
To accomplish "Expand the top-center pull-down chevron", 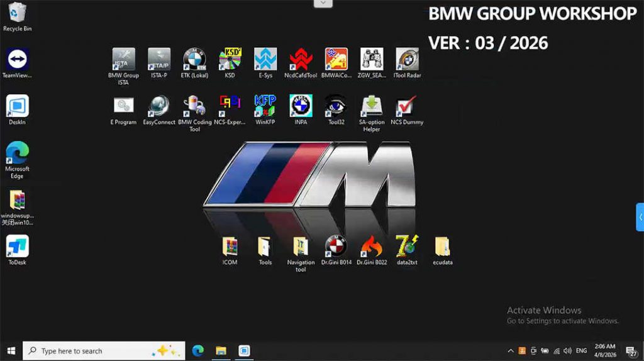I will coord(323,3).
